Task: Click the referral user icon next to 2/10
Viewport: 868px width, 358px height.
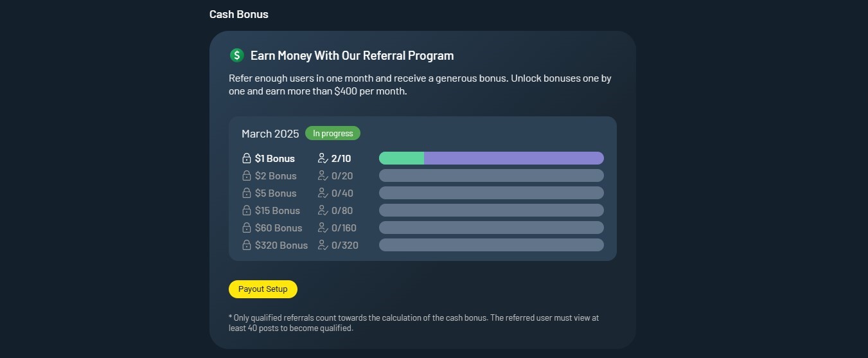Action: click(323, 158)
